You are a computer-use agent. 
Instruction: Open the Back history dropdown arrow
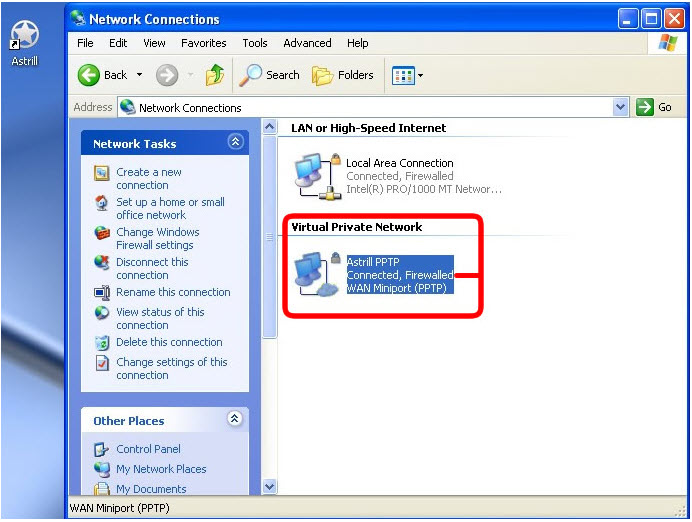tap(139, 75)
